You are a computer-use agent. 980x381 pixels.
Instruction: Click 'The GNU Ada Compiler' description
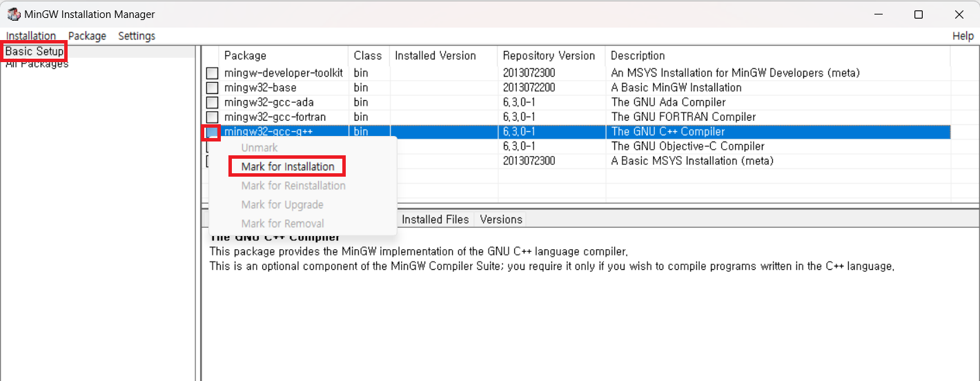pyautogui.click(x=668, y=102)
